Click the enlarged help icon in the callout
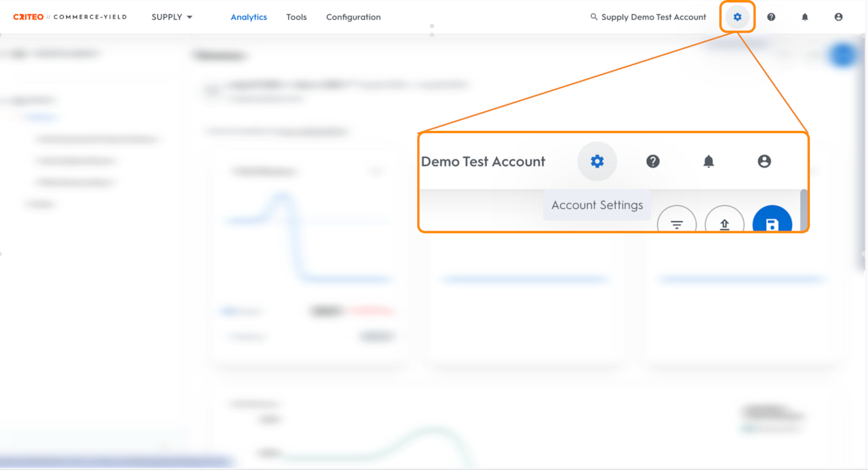868x470 pixels. 653,161
